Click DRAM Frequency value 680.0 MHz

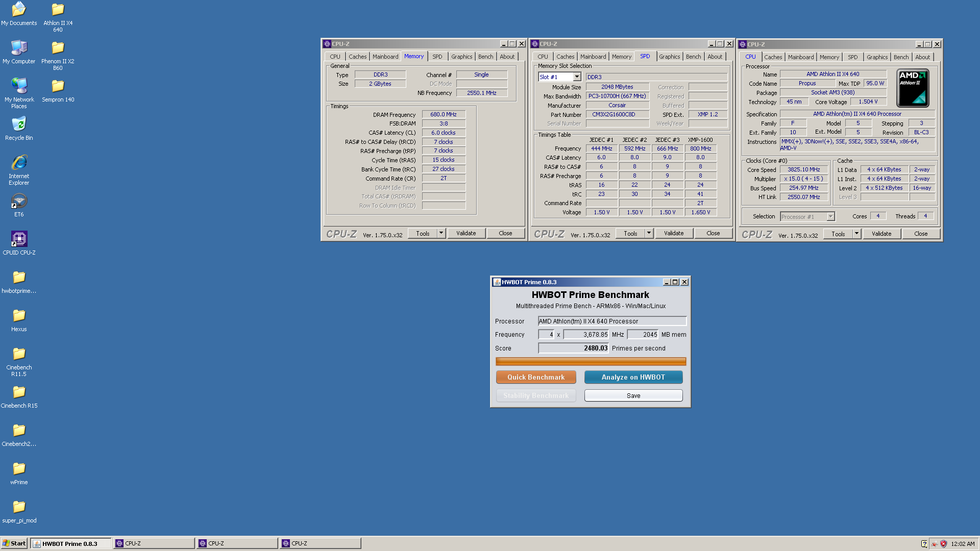(444, 114)
